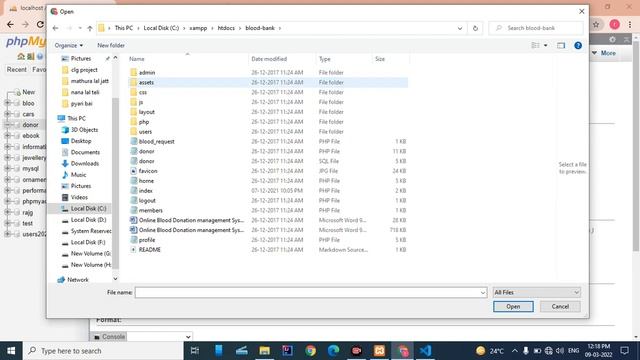Toggle the preview pane icon
The image size is (640, 360).
point(561,45)
